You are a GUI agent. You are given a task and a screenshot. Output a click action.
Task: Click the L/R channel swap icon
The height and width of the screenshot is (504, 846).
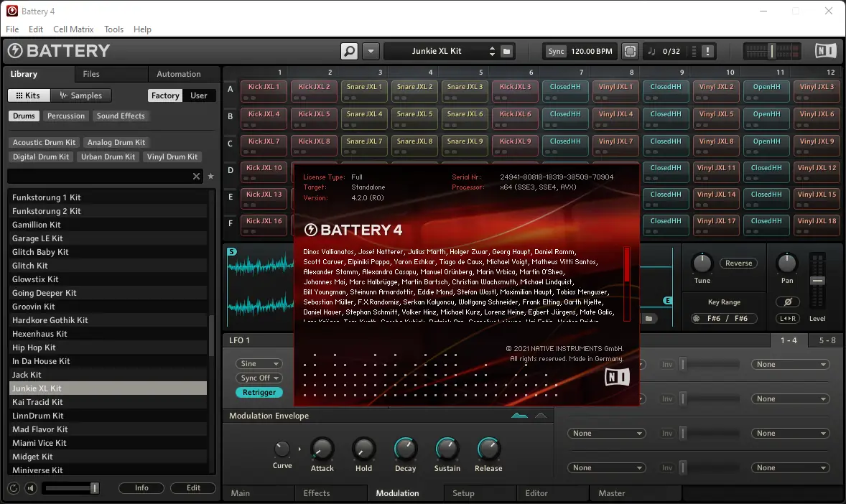788,319
